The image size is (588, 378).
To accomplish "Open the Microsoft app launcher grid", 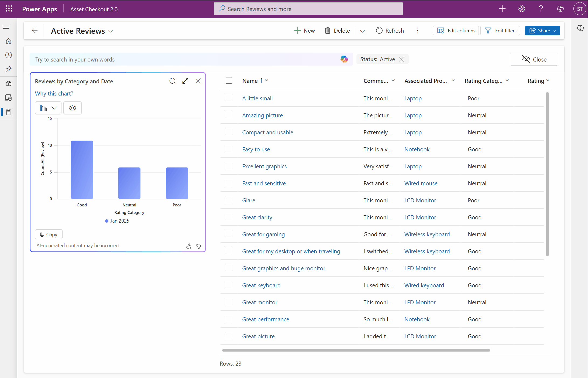I will 9,9.
